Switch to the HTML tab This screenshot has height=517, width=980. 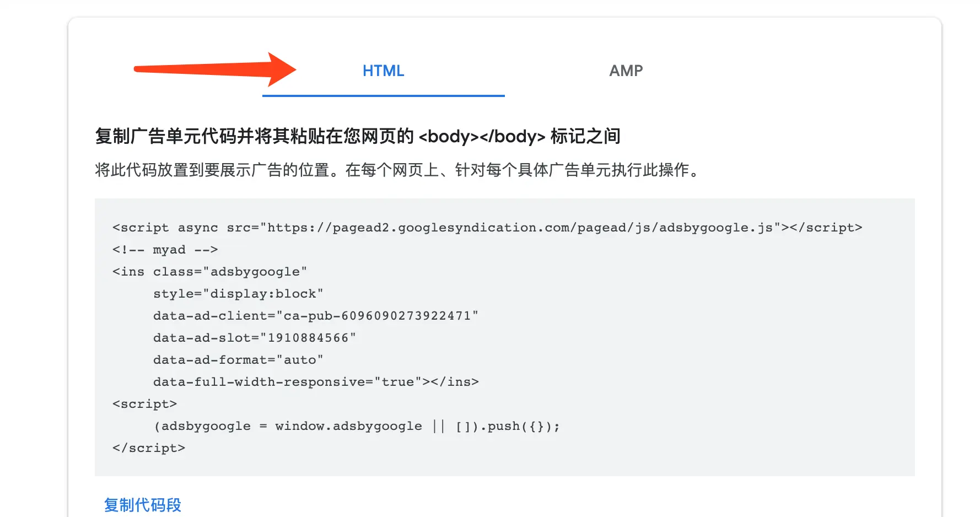(384, 71)
